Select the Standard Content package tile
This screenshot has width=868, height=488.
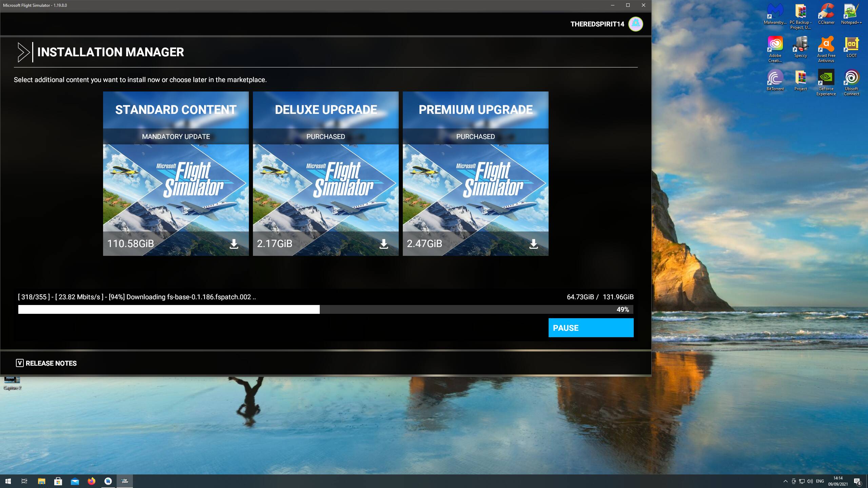pyautogui.click(x=176, y=174)
